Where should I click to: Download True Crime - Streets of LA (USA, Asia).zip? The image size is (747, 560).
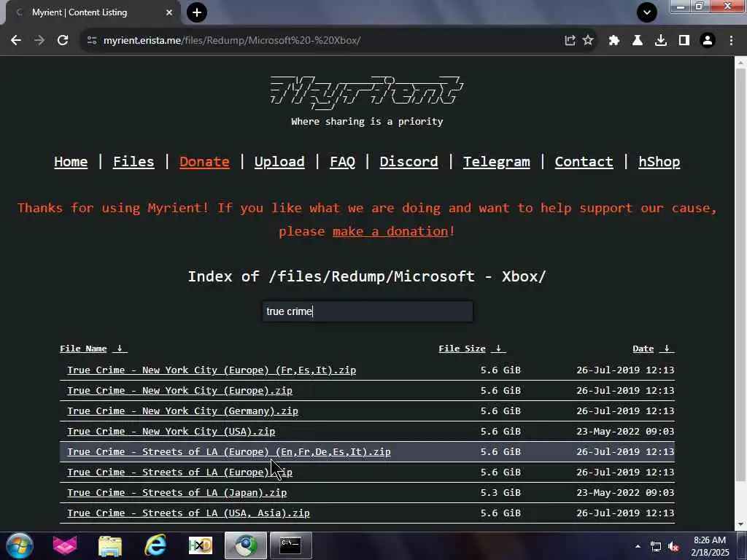pos(188,513)
